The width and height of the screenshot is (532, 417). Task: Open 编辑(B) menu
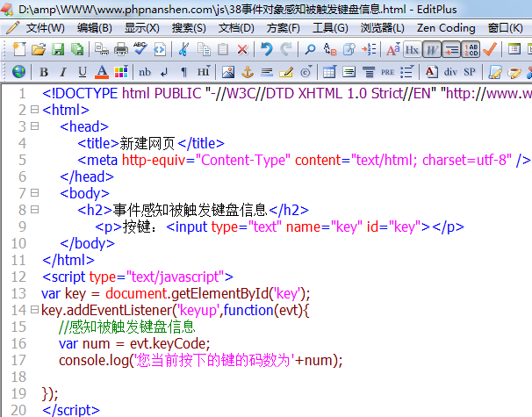pyautogui.click(x=94, y=28)
